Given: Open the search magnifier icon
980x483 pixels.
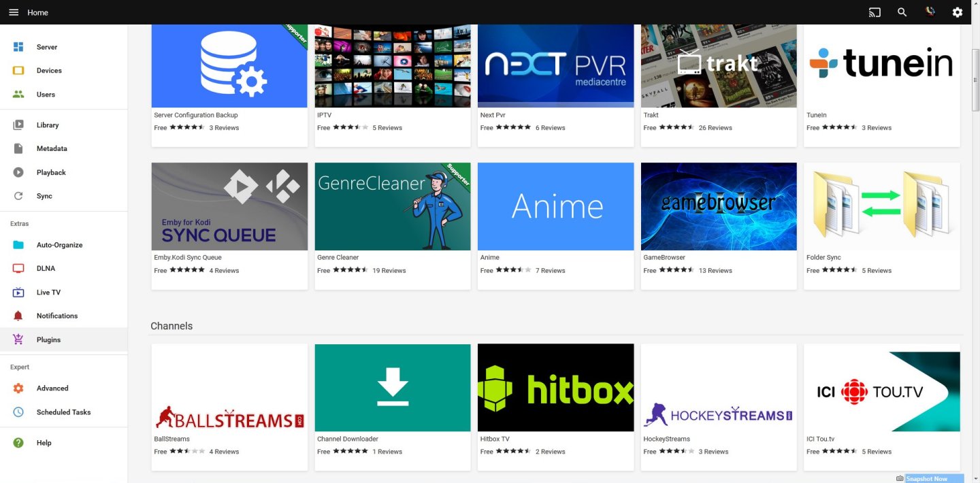Looking at the screenshot, I should (x=902, y=12).
